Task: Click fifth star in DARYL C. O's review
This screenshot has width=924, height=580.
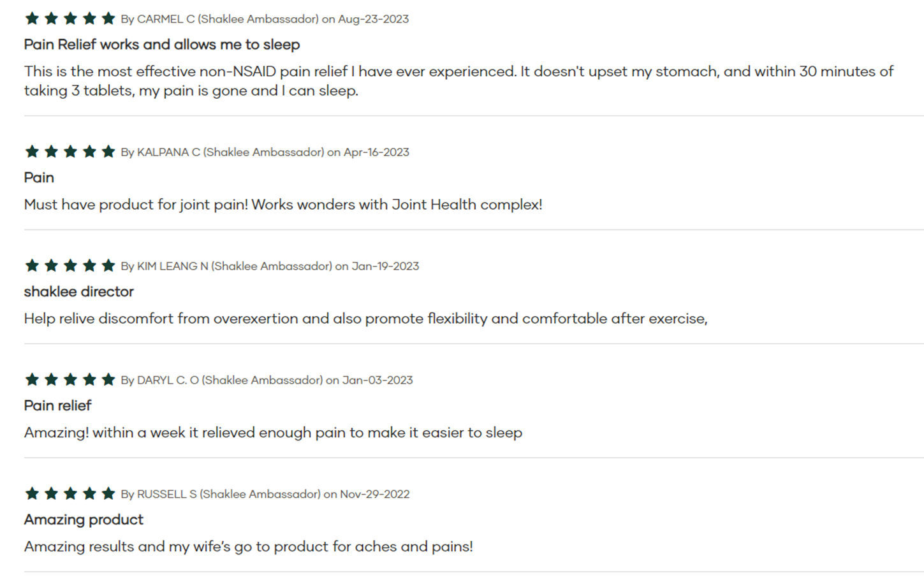Action: pos(108,380)
